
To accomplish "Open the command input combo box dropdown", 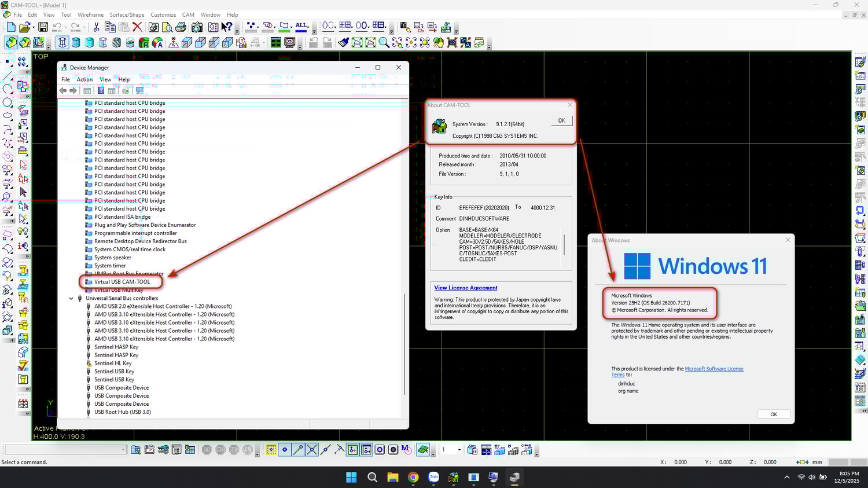I will click(123, 450).
